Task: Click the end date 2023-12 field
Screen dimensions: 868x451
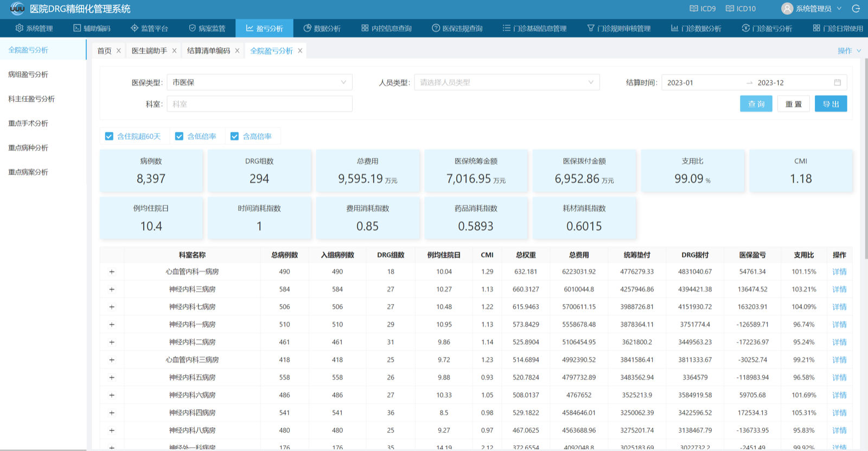Action: pos(792,82)
